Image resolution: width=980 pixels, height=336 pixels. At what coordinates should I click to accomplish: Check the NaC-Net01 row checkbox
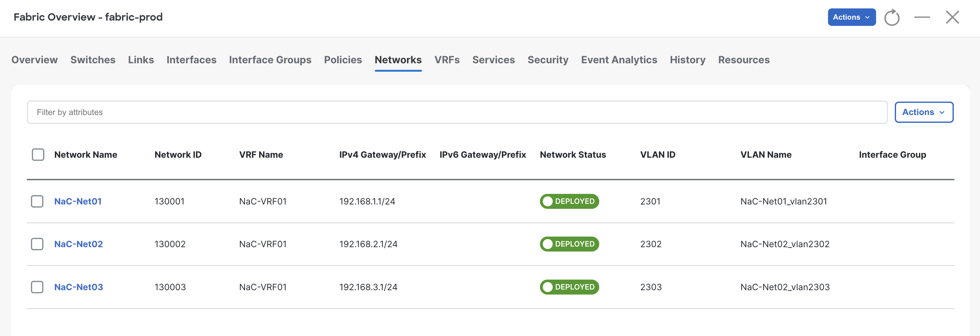pos(37,201)
